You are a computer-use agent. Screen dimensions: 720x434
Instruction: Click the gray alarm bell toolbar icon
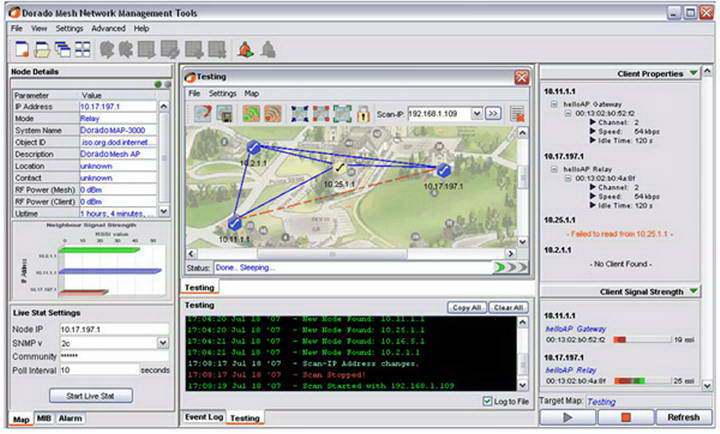tap(268, 49)
